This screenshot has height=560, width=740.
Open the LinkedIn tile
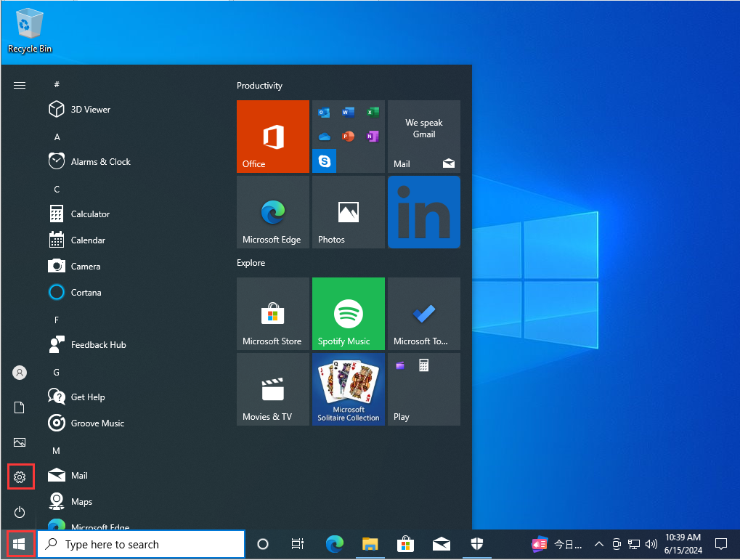click(424, 212)
